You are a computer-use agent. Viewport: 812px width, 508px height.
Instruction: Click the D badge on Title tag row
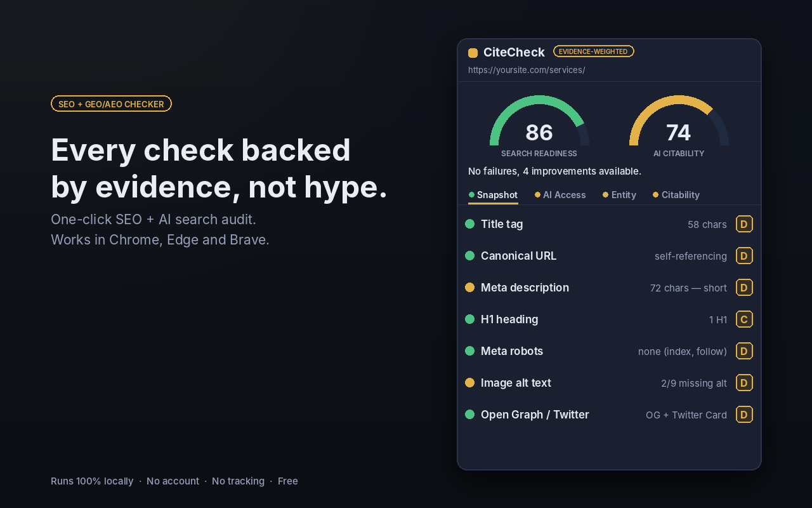pos(744,224)
